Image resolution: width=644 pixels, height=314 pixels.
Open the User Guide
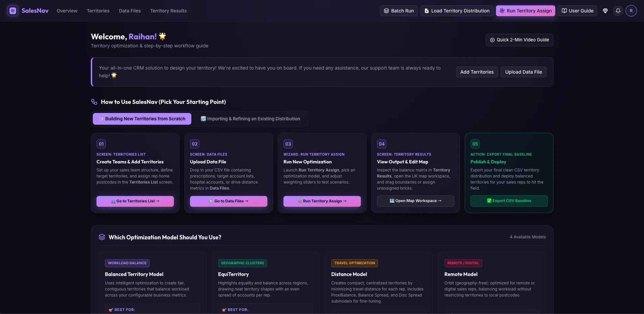[x=577, y=11]
